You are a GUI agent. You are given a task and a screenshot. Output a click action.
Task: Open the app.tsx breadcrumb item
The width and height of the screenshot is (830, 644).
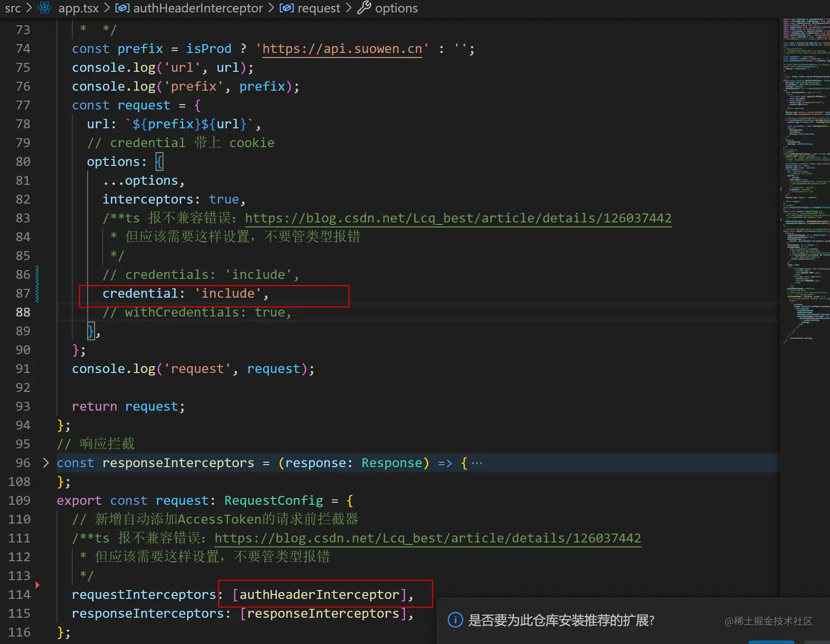(78, 8)
